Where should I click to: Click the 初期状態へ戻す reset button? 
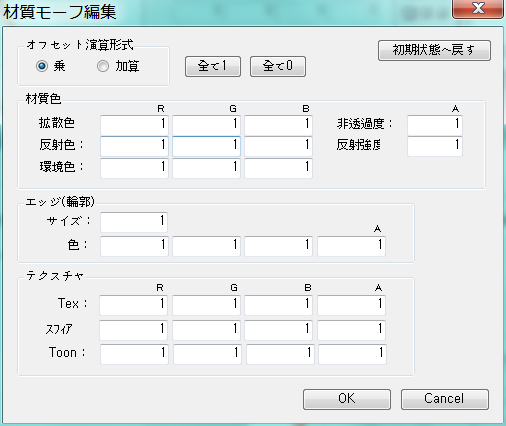(434, 50)
